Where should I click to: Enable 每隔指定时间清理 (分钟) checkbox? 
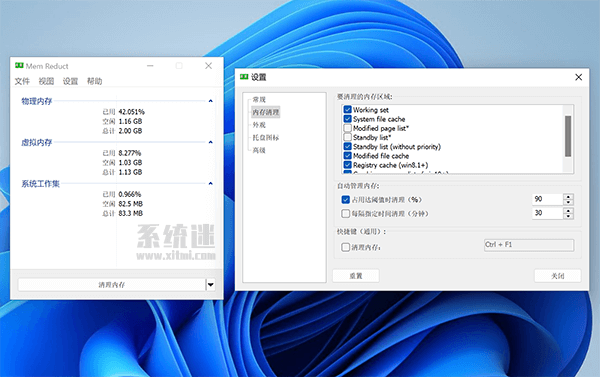pyautogui.click(x=346, y=213)
